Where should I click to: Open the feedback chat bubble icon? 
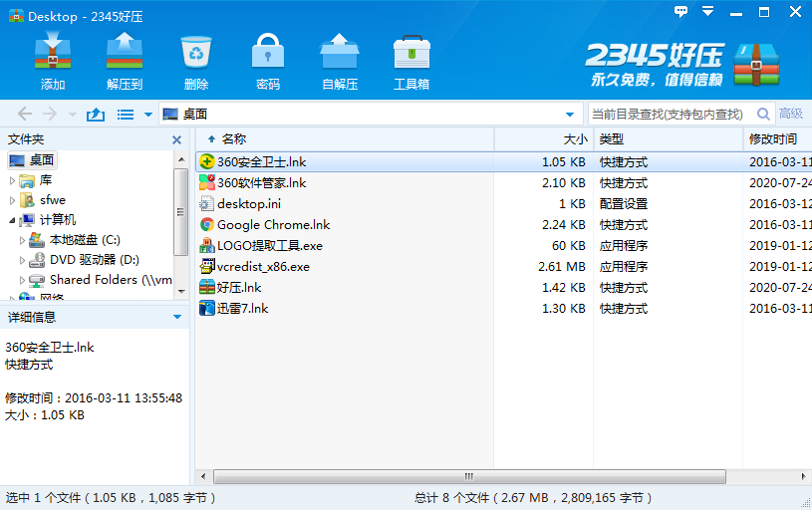tap(680, 11)
